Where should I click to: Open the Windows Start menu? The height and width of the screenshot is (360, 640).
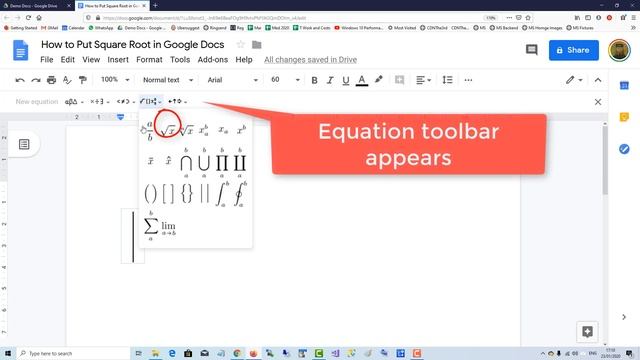(x=8, y=353)
